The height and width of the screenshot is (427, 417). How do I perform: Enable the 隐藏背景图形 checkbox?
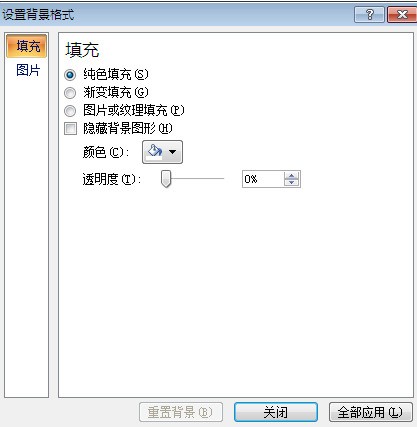click(x=70, y=128)
